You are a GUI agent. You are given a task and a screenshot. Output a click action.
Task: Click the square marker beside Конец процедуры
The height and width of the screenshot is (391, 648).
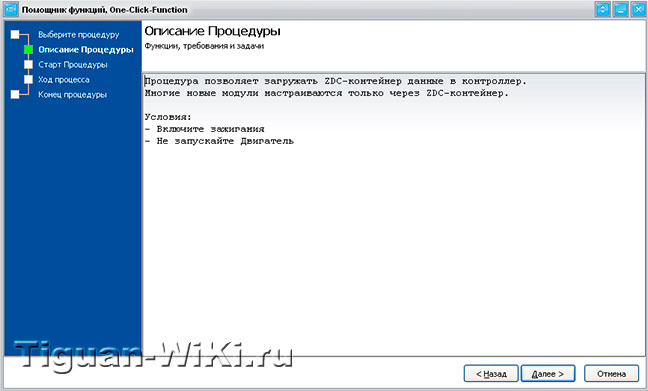[15, 94]
